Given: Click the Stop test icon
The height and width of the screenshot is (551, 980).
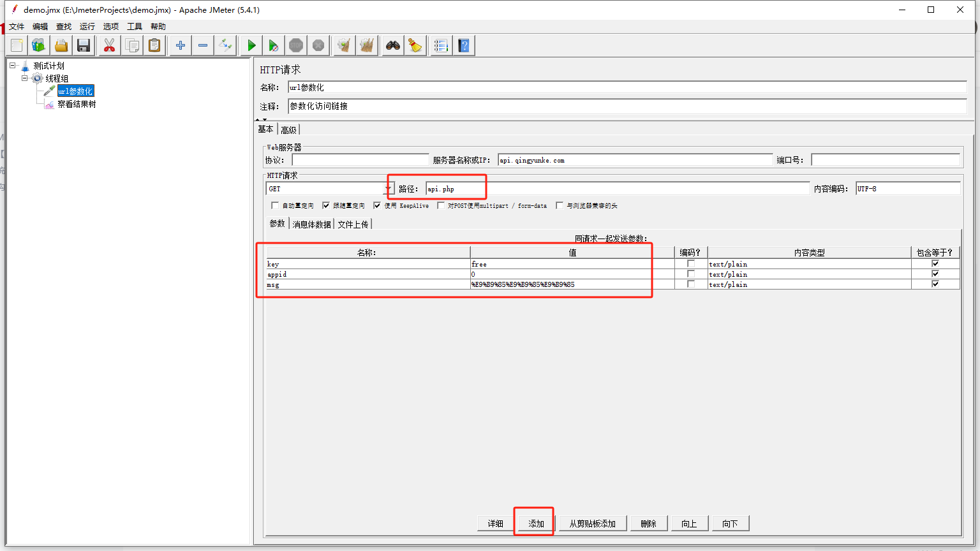Looking at the screenshot, I should pyautogui.click(x=296, y=45).
